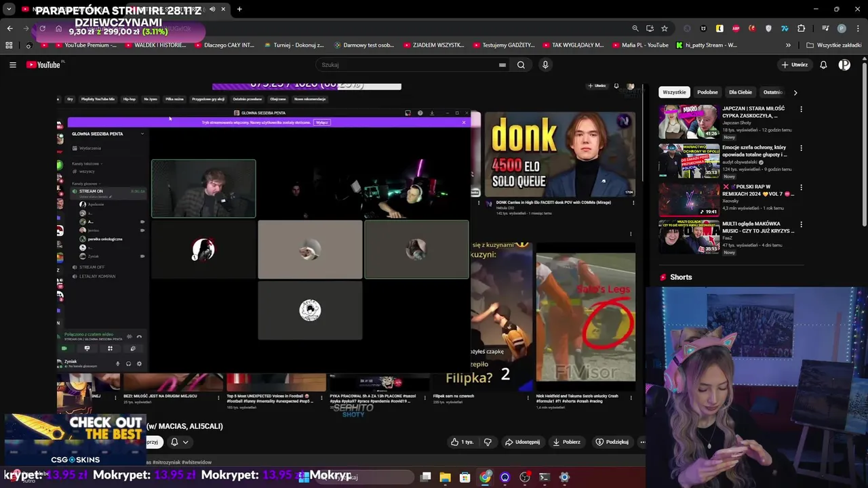Viewport: 868px width, 488px height.
Task: Toggle Discord headphones deafen icon
Action: tap(128, 364)
